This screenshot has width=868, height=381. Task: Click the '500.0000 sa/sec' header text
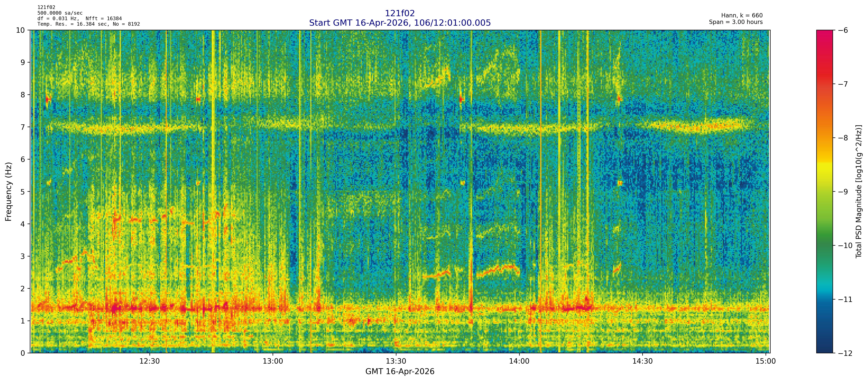pyautogui.click(x=60, y=13)
